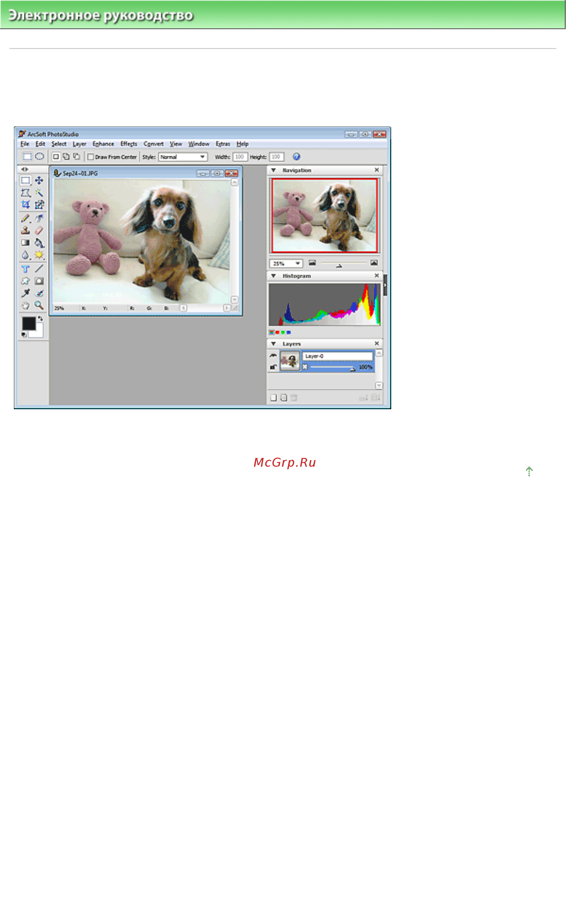Collapse the Layers panel triangle
Viewport: 566px width, 924px height.
coord(274,344)
